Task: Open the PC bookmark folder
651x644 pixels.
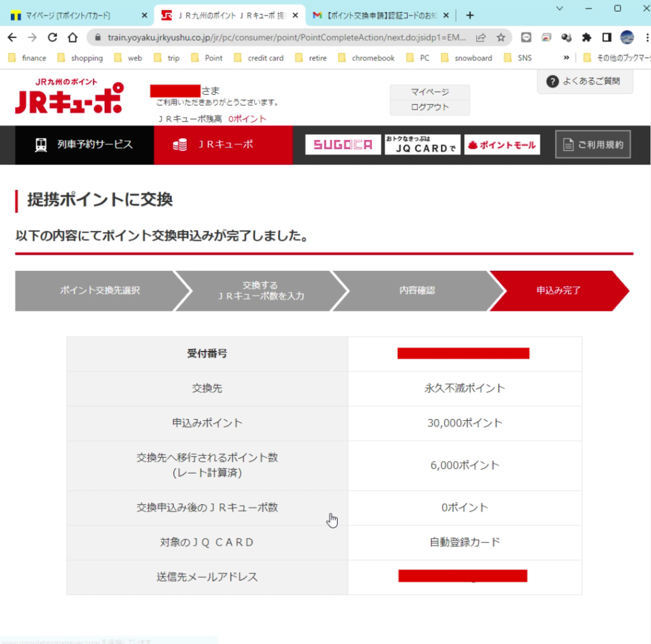Action: click(x=418, y=58)
